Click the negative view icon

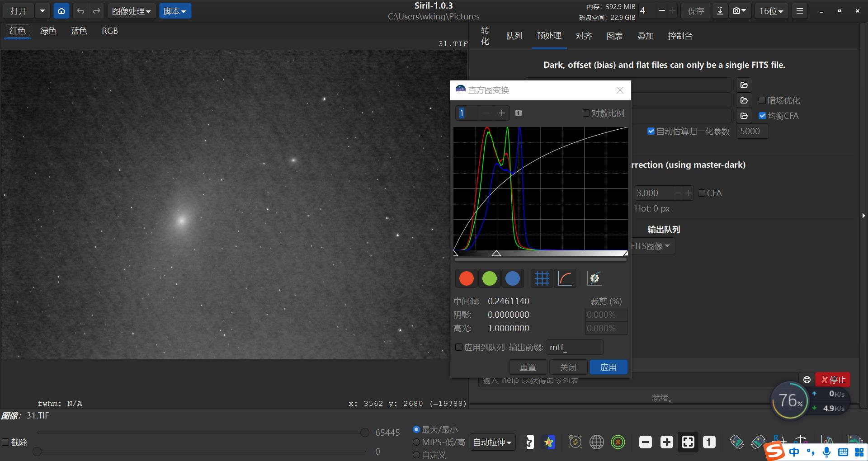point(528,442)
